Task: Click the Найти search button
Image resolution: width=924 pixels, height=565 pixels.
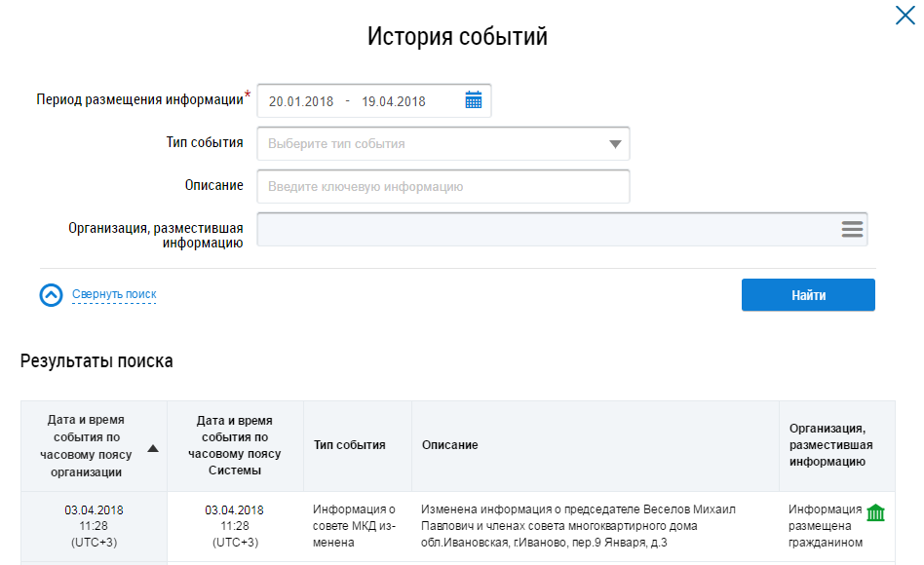Action: 807,295
